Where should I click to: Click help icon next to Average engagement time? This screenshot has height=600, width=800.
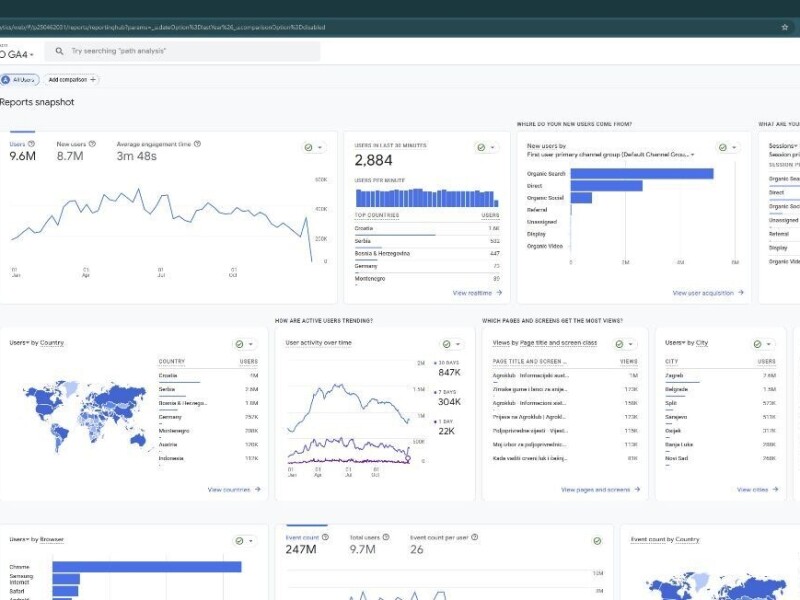[x=197, y=144]
